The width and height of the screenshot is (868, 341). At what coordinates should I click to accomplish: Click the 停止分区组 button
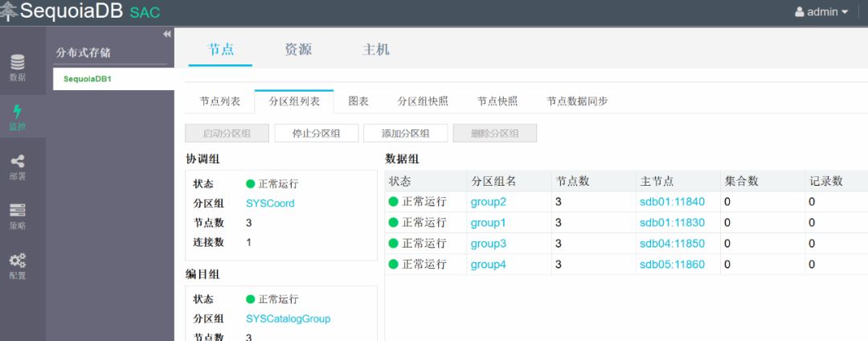(316, 134)
